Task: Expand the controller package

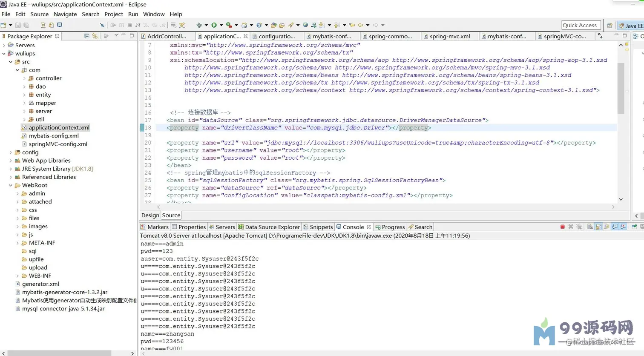Action: (x=24, y=78)
